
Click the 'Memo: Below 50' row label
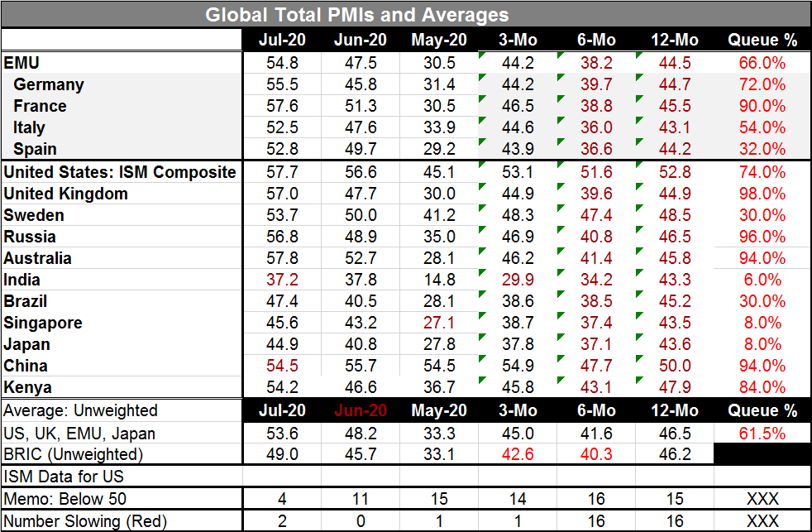point(64,499)
